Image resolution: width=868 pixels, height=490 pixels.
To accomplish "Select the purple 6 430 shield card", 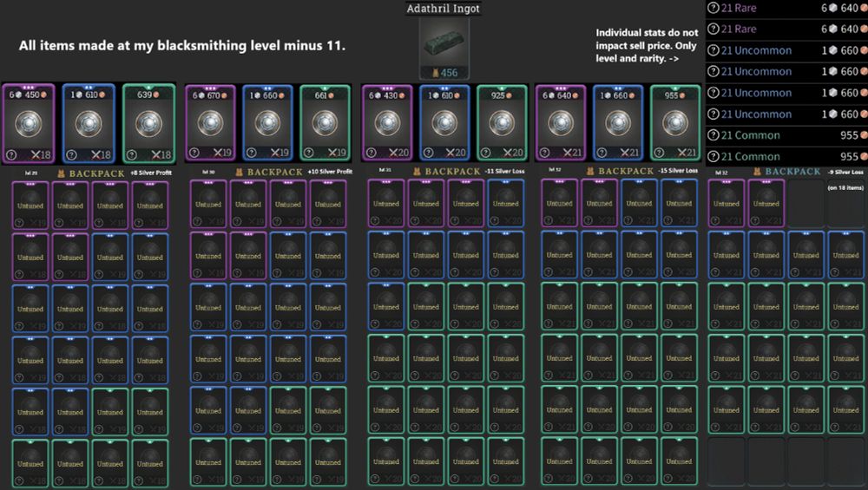I will [387, 123].
